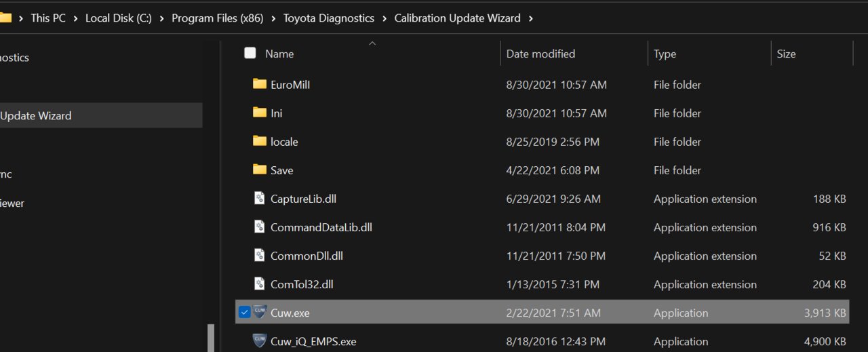
Task: Select the ComTol32.dll file name
Action: coord(302,284)
